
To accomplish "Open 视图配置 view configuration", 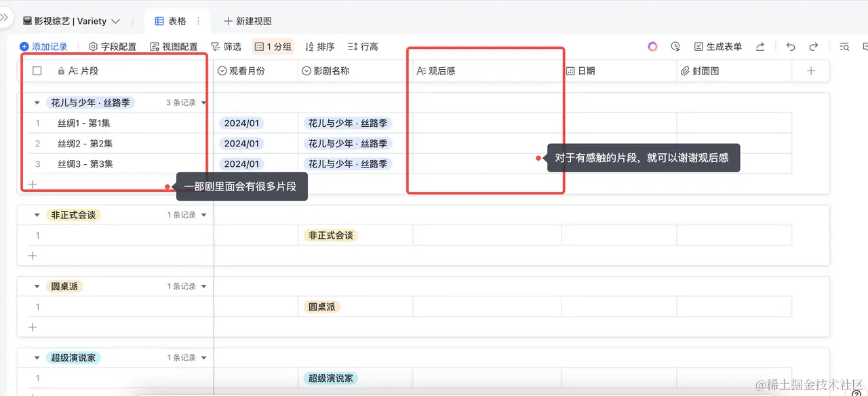I will pyautogui.click(x=174, y=46).
